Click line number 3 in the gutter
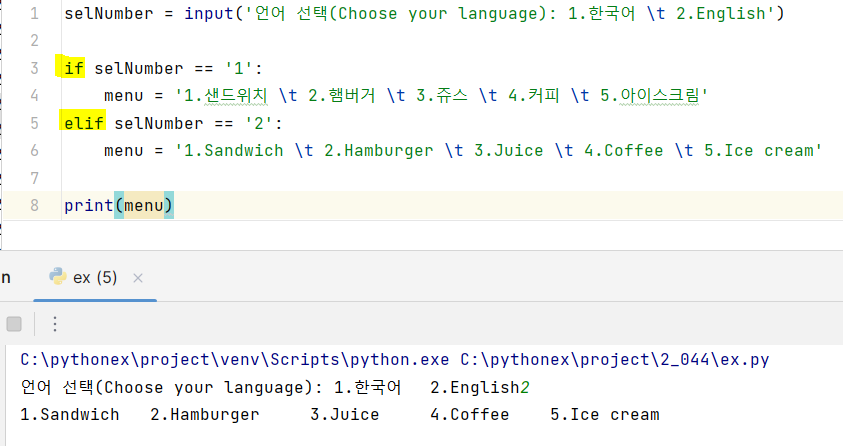The width and height of the screenshot is (843, 446). point(34,68)
